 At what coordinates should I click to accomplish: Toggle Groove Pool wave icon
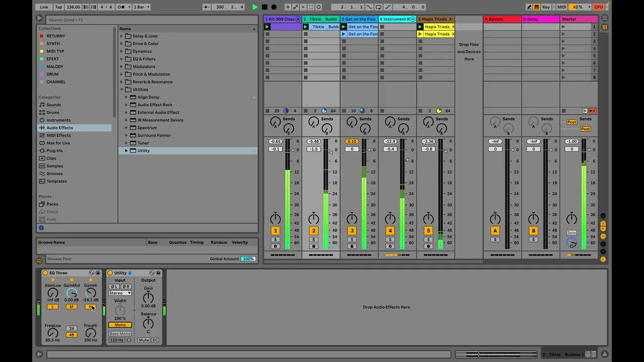(39, 260)
